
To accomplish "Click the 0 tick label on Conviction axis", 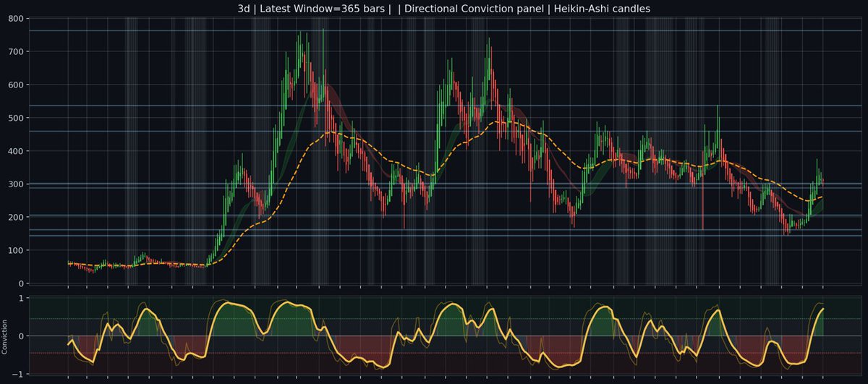I will coord(20,336).
